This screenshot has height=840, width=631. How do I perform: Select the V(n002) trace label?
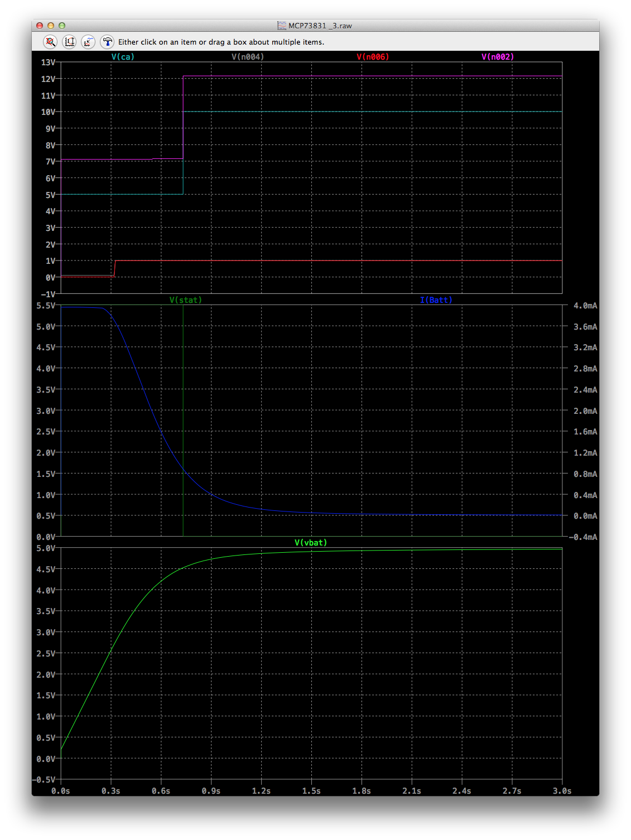[498, 57]
